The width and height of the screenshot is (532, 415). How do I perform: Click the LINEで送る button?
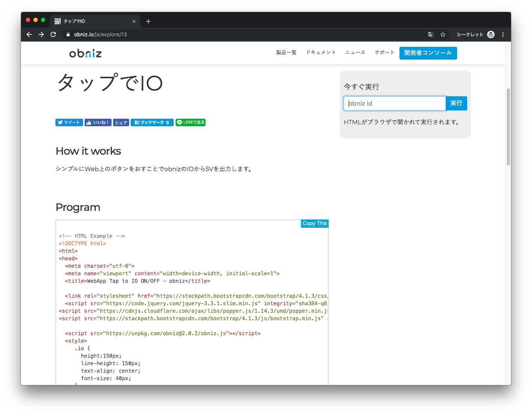[191, 122]
